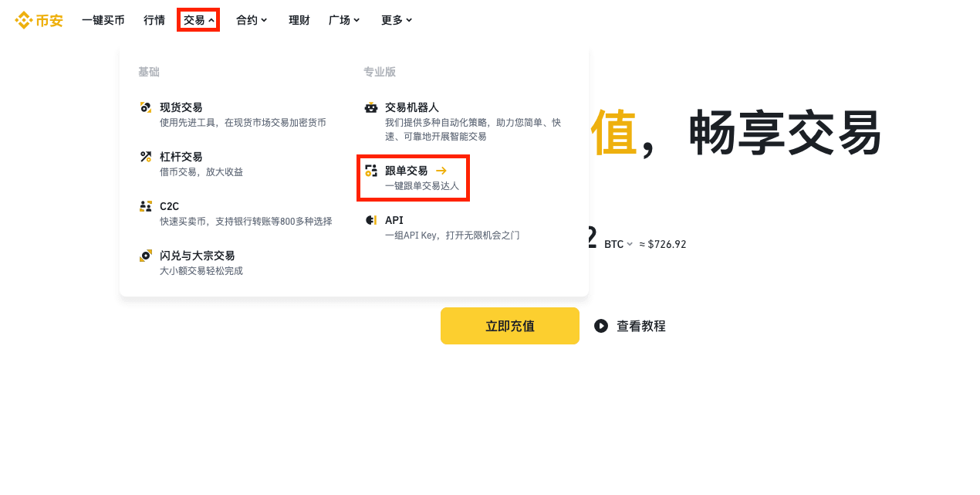Click the play icon beside 查看教程
Screen dimensions: 980x495
pos(601,326)
